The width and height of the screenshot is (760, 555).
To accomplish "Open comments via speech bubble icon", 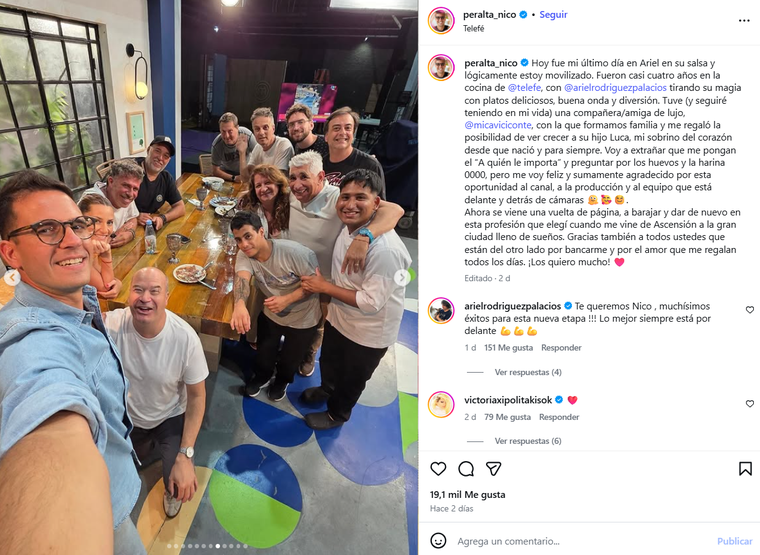I will (466, 469).
